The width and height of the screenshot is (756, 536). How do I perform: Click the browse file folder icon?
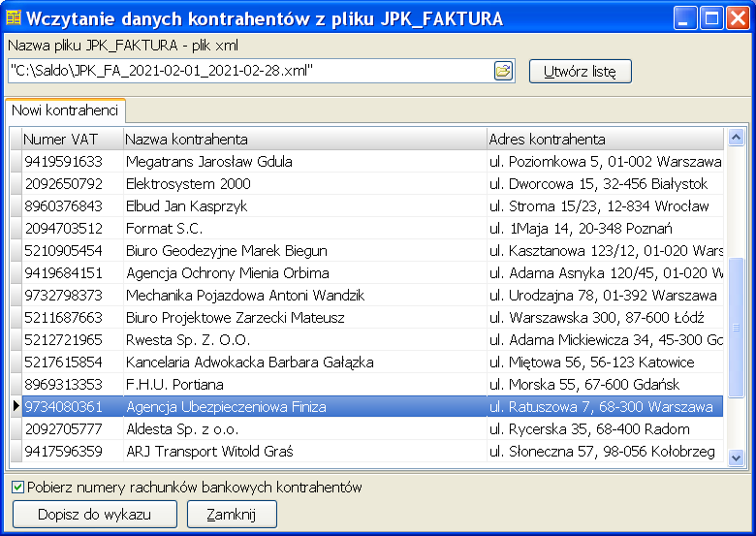point(503,71)
